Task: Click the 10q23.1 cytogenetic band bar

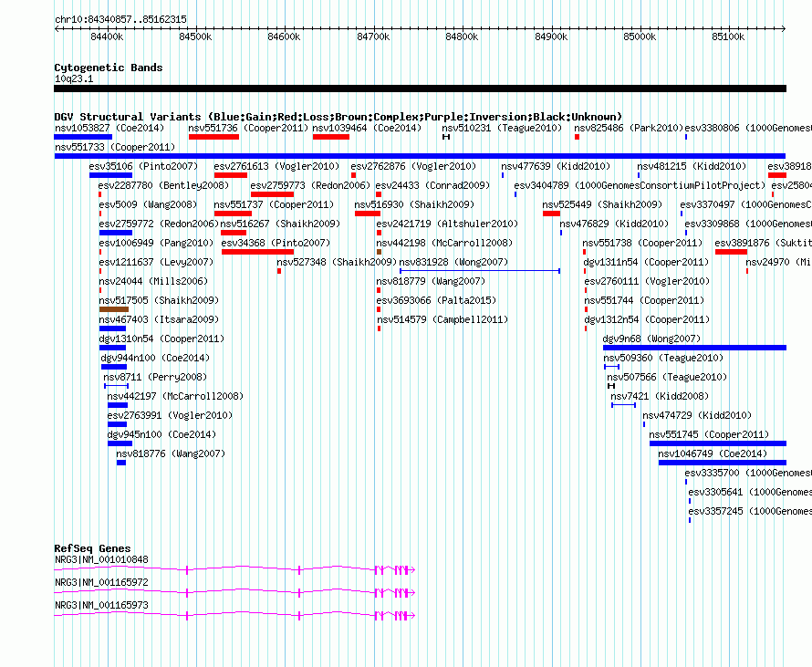Action: (420, 89)
